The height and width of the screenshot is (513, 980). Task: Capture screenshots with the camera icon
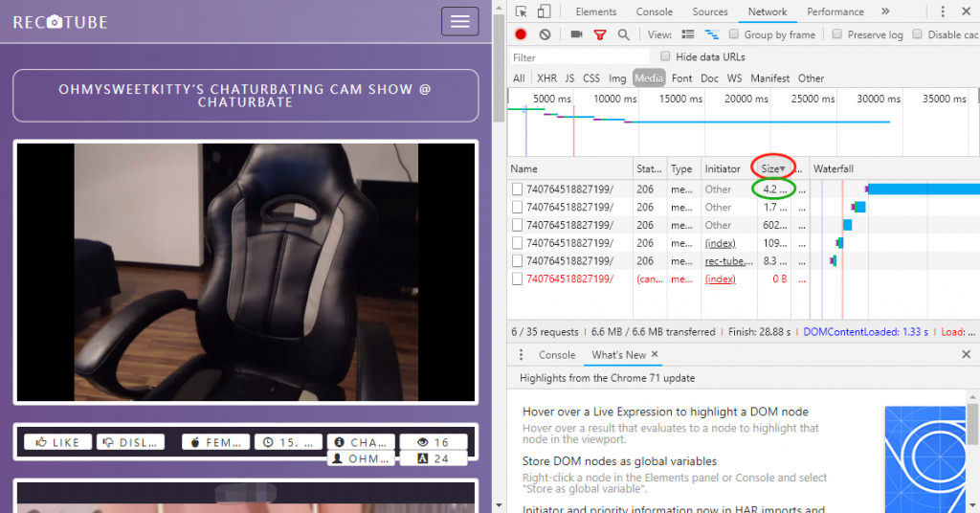coord(576,34)
